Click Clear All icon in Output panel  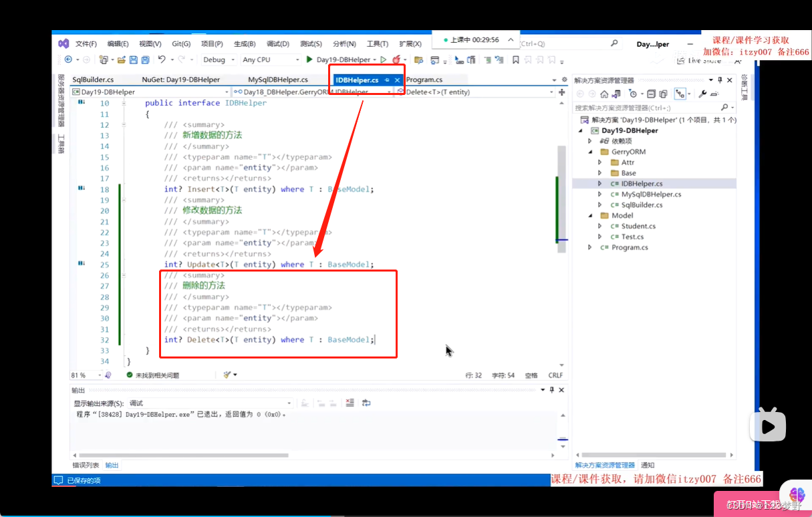(350, 403)
